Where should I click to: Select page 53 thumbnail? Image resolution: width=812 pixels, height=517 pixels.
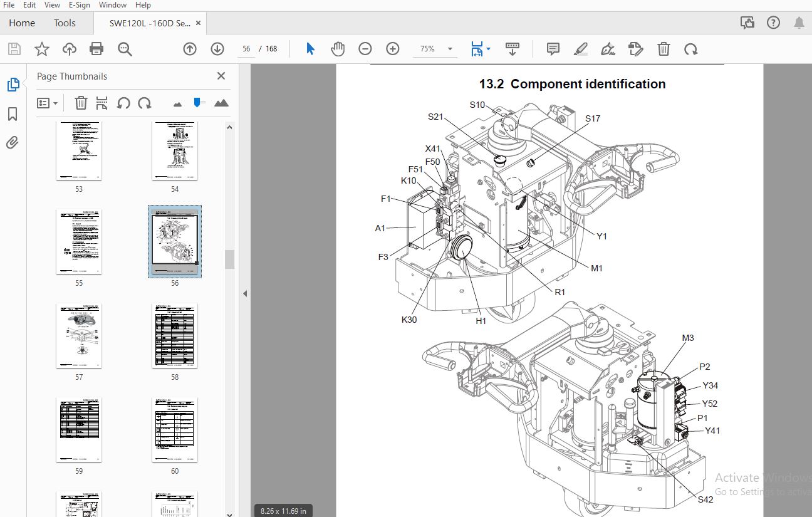(79, 152)
